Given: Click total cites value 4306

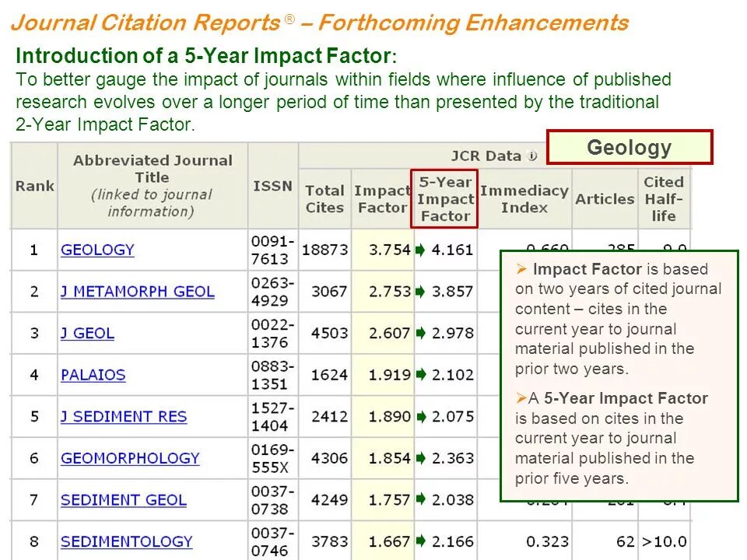Looking at the screenshot, I should click(x=330, y=458).
